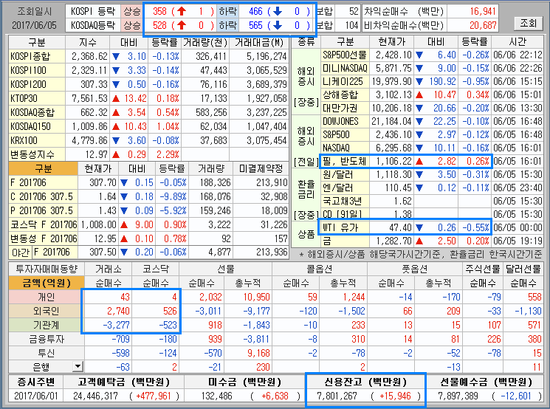Click the red up arrow beside KOSDAQ 상승 528

tap(181, 25)
